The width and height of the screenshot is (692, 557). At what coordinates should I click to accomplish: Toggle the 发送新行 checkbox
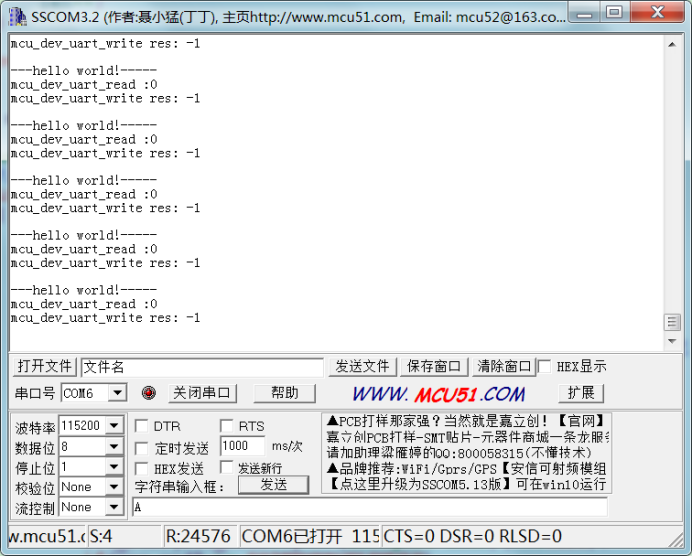click(x=226, y=467)
